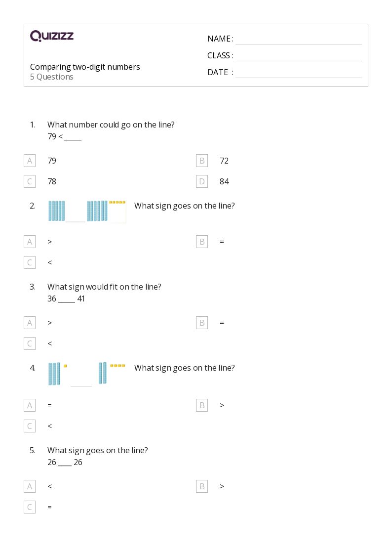Select option A for question 1
Screen dimensions: 392x555
tap(30, 161)
